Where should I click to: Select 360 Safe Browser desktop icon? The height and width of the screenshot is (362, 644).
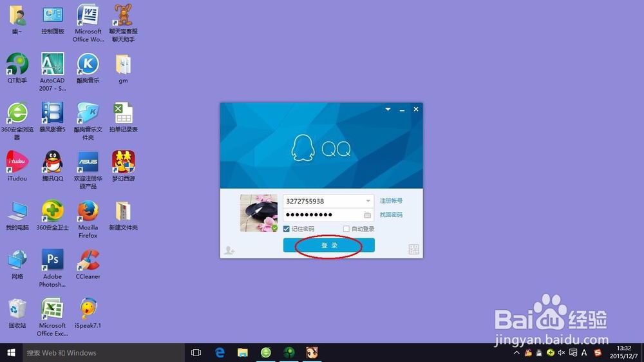click(17, 121)
